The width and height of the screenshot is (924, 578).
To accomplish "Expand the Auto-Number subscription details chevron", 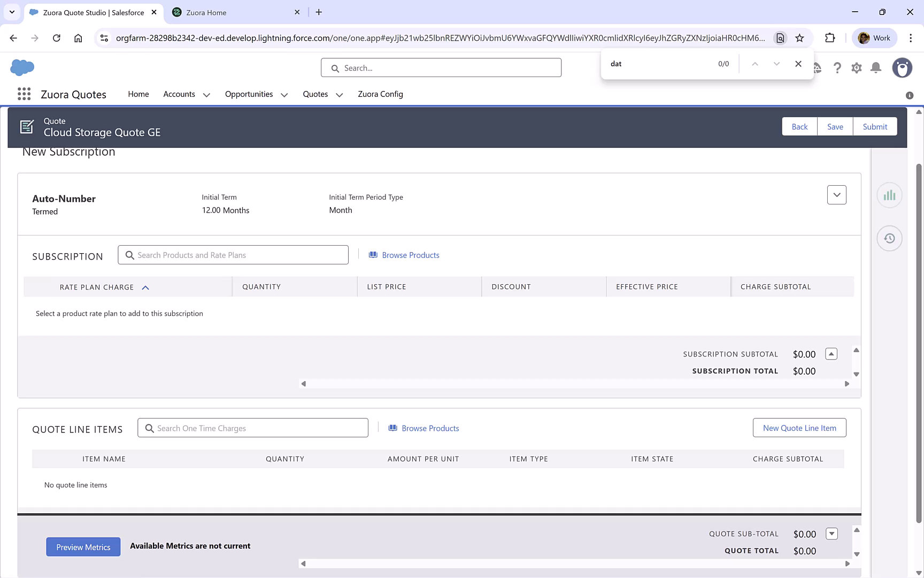I will (836, 195).
